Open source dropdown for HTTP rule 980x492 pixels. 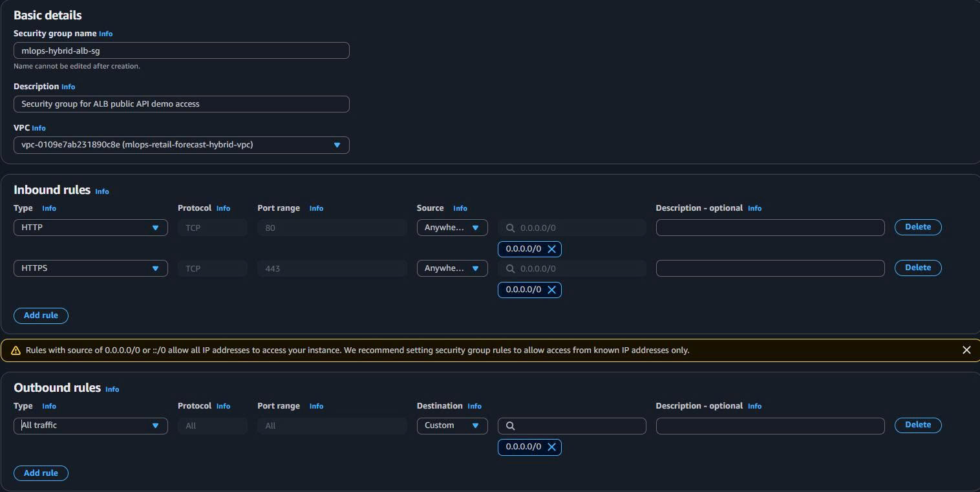point(452,228)
